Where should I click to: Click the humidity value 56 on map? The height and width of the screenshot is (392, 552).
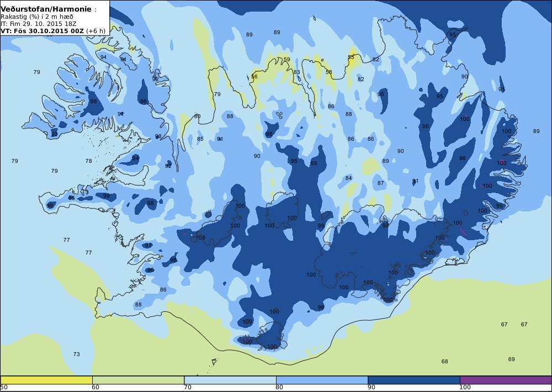pyautogui.click(x=254, y=76)
